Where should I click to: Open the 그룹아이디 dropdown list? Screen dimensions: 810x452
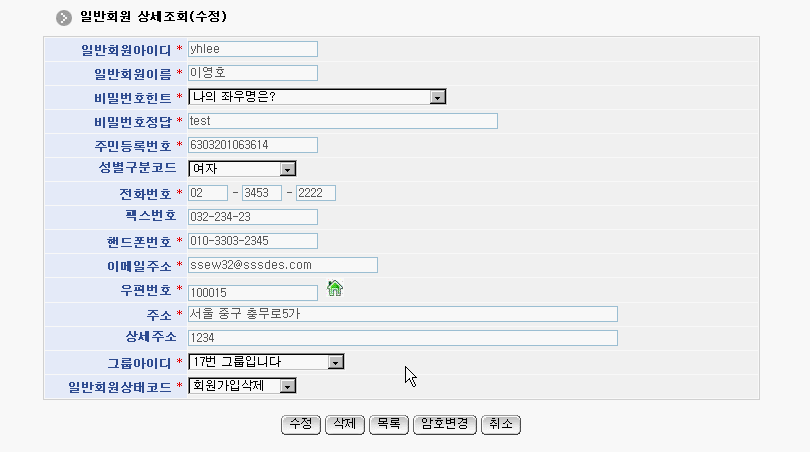pos(266,362)
